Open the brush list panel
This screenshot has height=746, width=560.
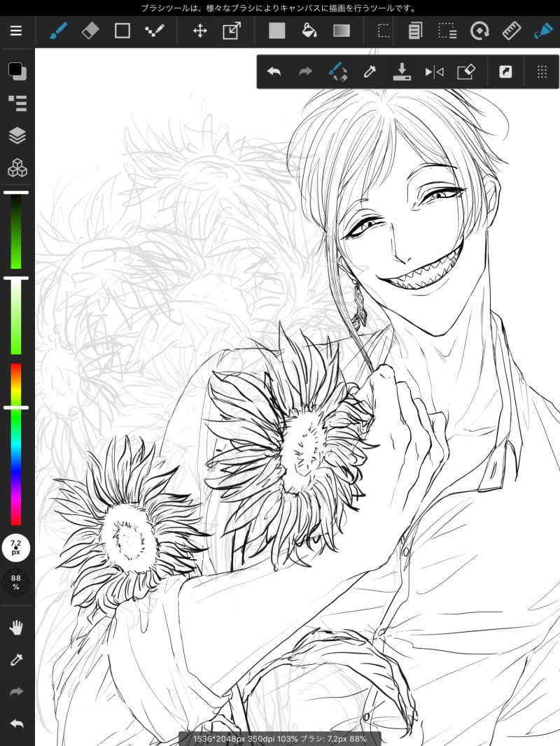tap(17, 104)
